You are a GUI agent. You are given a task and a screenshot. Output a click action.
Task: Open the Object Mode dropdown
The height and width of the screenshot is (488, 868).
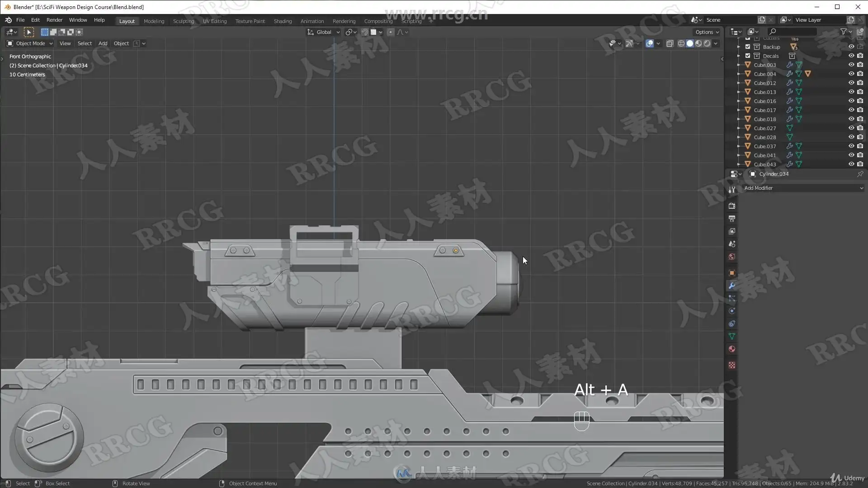[30, 43]
